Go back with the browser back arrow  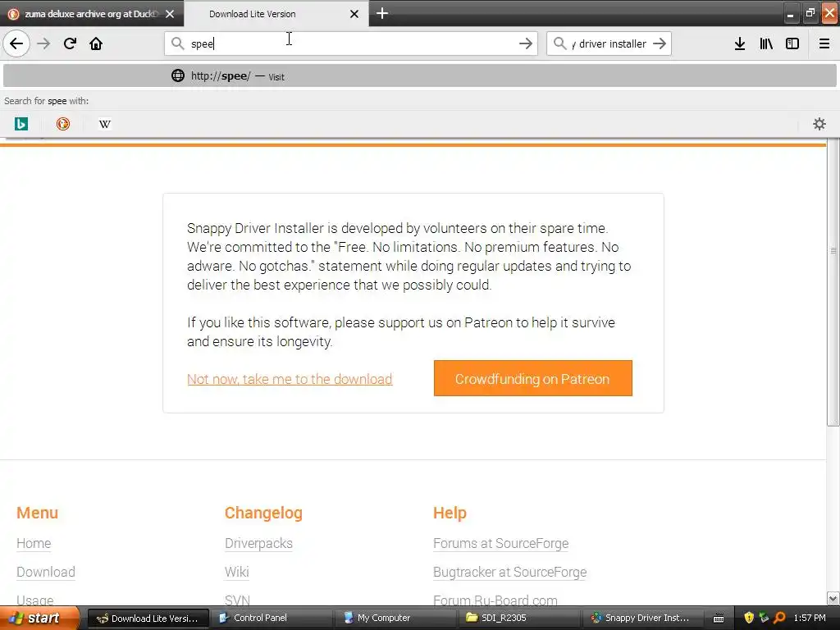pos(16,43)
